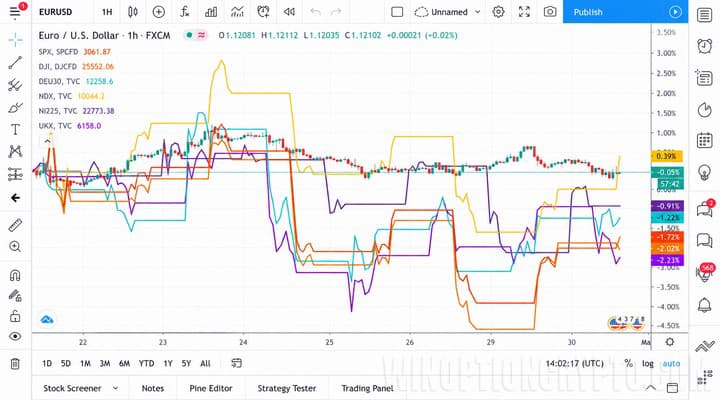Toggle stay in drawing mode pencil-lock
This screenshot has width=720, height=400.
click(15, 296)
